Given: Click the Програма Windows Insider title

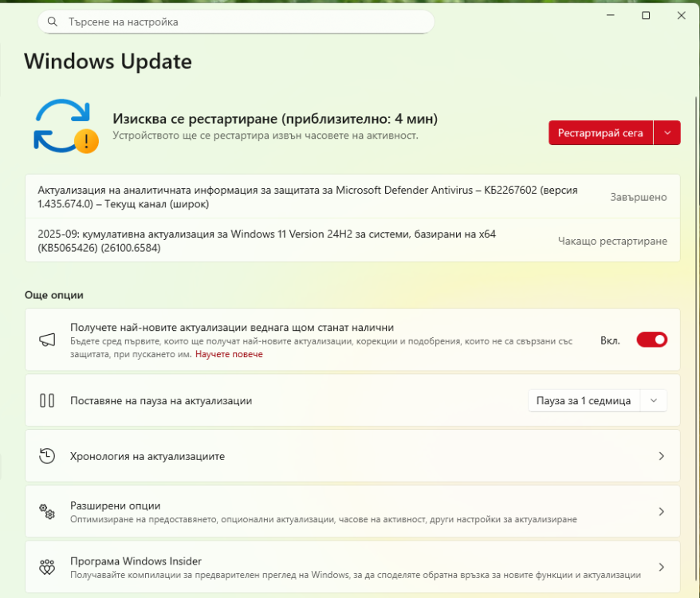Looking at the screenshot, I should [136, 561].
